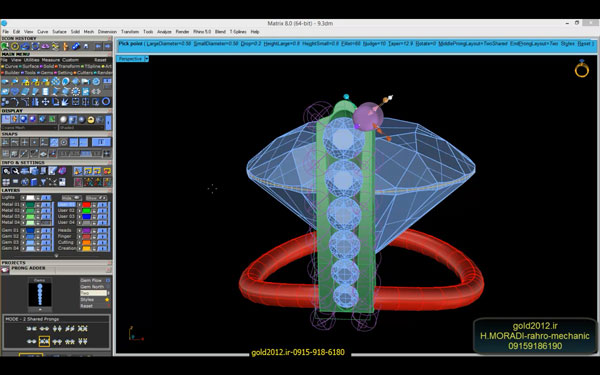This screenshot has width=600, height=375.
Task: Toggle the blue on/off button for Heads layer
Action: pos(102,230)
